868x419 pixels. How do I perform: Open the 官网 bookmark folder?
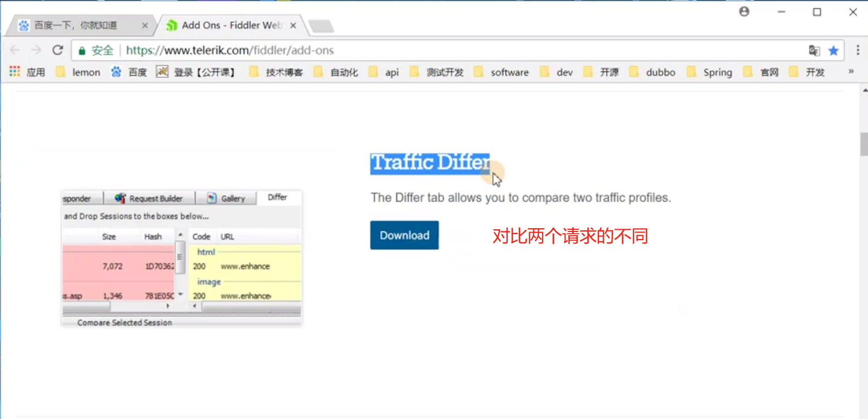click(x=761, y=72)
